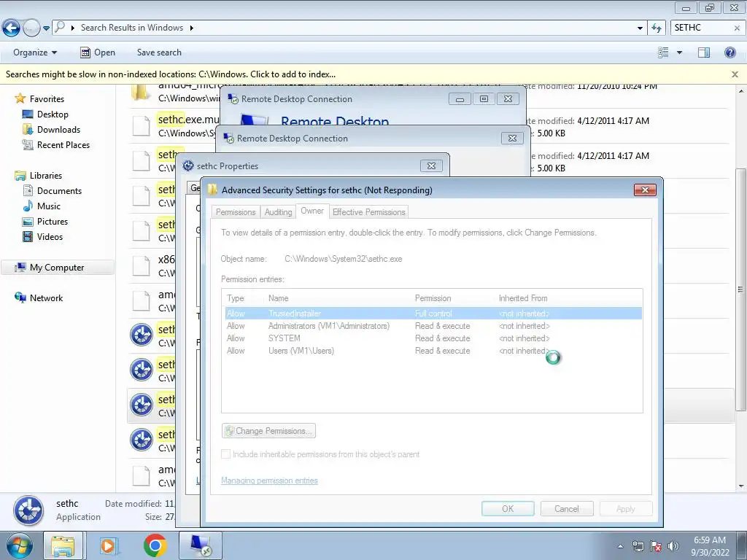Open the Managing permission entries link
Viewport: 747px width, 560px height.
(x=269, y=481)
